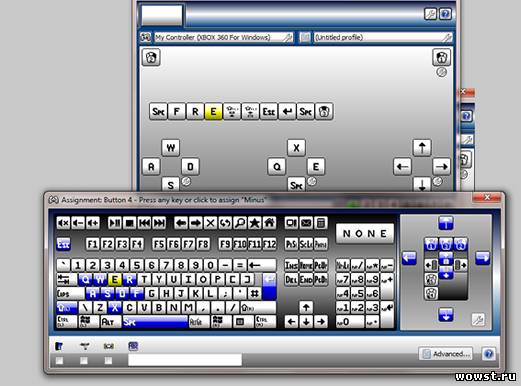Viewport: 521px width, 386px height.
Task: Click the Advanced... button
Action: click(446, 354)
